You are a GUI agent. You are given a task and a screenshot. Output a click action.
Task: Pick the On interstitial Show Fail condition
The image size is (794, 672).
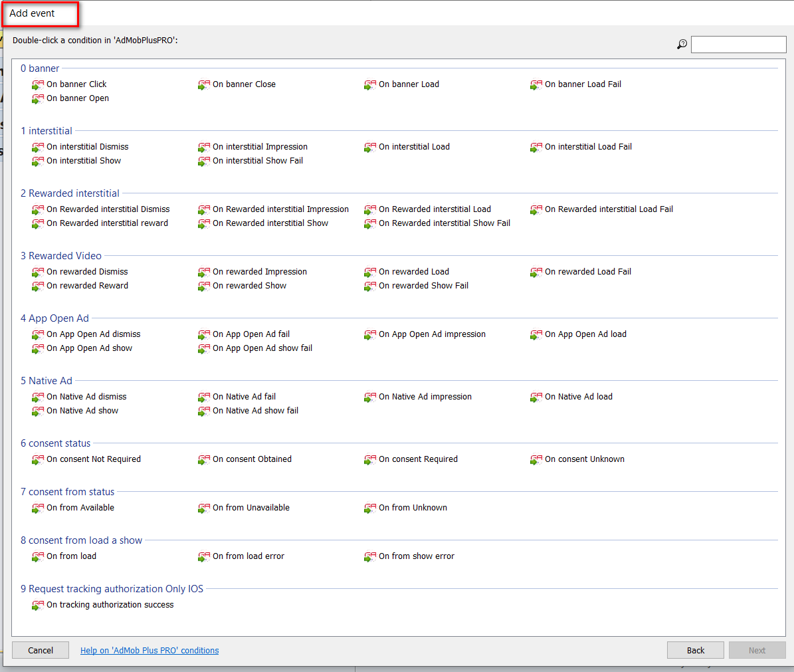(257, 161)
